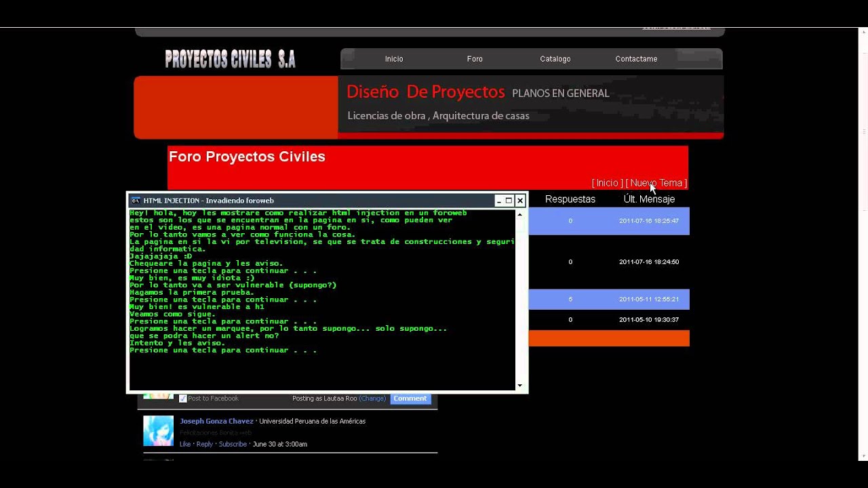Minimize the HTML INJECTION console window

point(498,201)
